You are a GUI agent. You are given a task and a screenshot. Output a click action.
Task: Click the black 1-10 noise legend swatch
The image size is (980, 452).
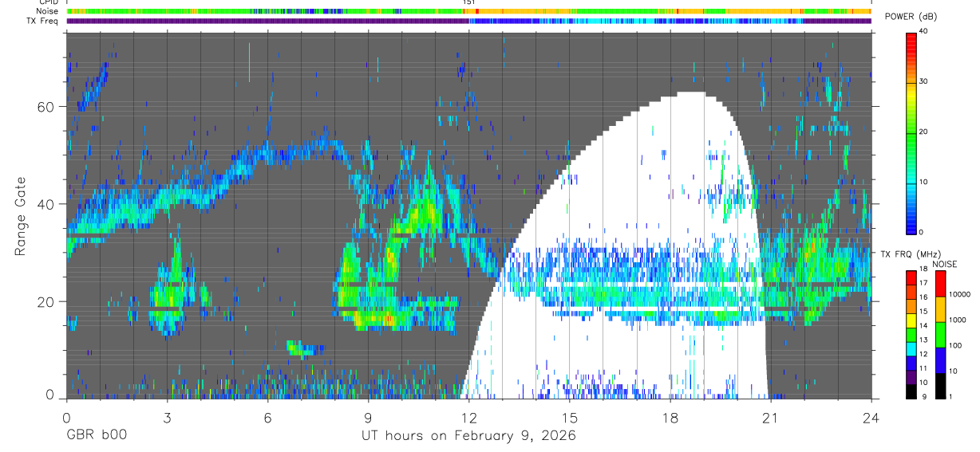[941, 386]
